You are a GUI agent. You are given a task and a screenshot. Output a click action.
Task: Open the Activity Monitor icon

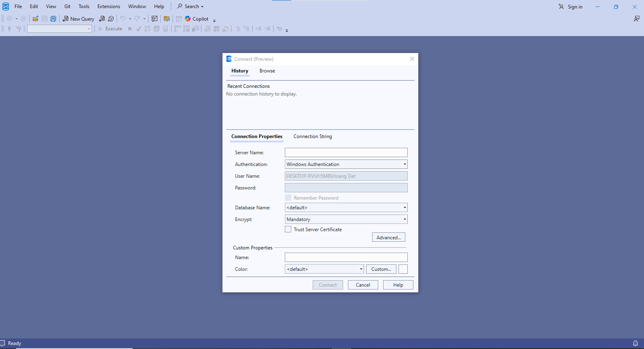pyautogui.click(x=155, y=19)
